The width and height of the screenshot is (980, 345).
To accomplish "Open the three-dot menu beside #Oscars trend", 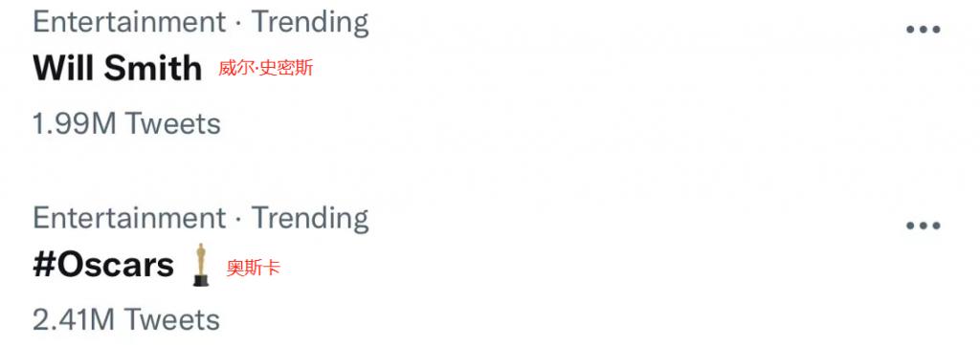I will [x=924, y=226].
